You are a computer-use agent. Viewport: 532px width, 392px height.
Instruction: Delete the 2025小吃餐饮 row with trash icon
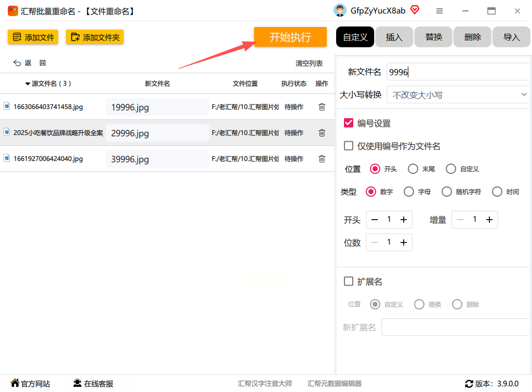pos(322,133)
